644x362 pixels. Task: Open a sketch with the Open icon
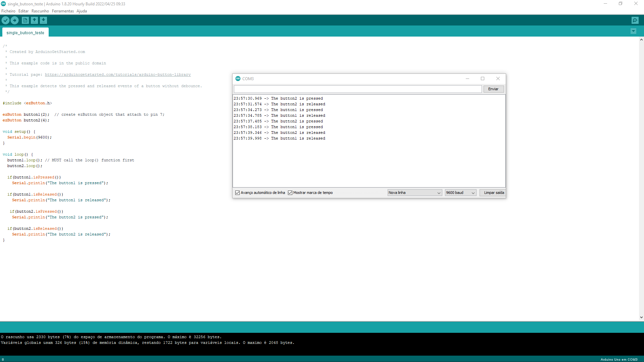pos(34,20)
